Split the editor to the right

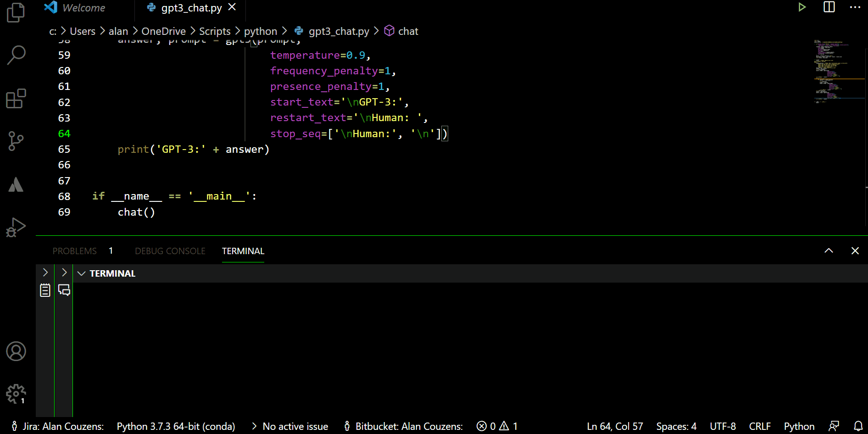829,7
